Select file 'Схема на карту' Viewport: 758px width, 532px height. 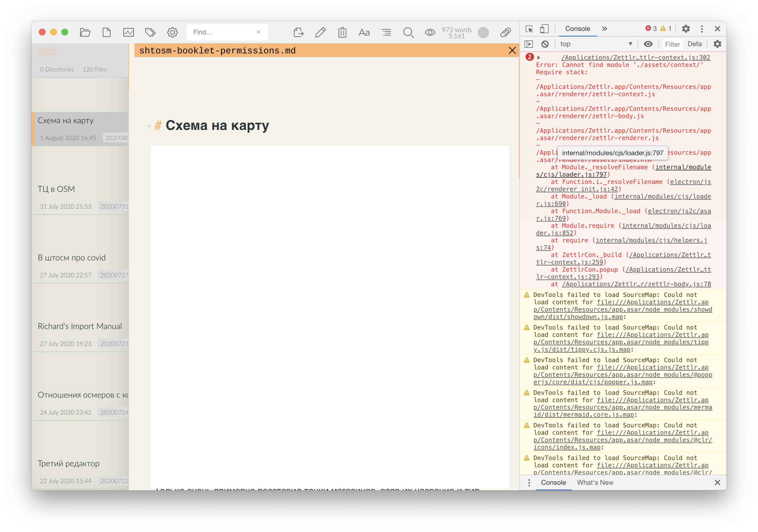(x=80, y=129)
